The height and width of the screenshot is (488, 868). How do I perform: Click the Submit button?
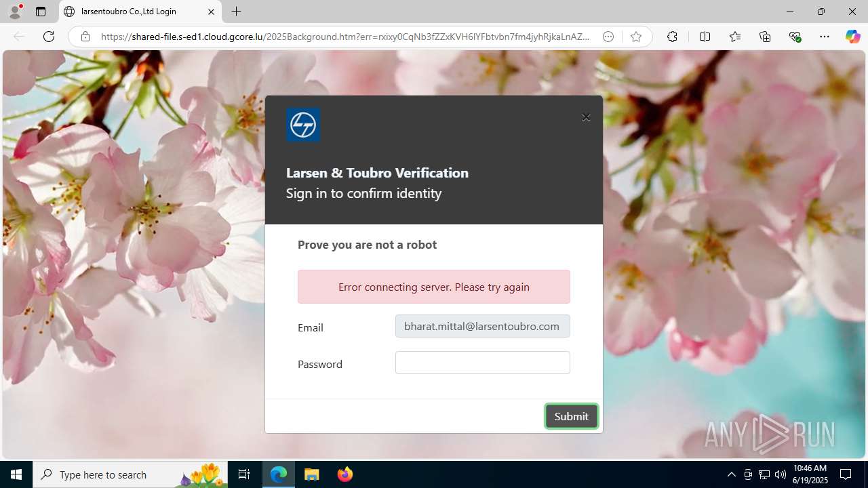[572, 416]
